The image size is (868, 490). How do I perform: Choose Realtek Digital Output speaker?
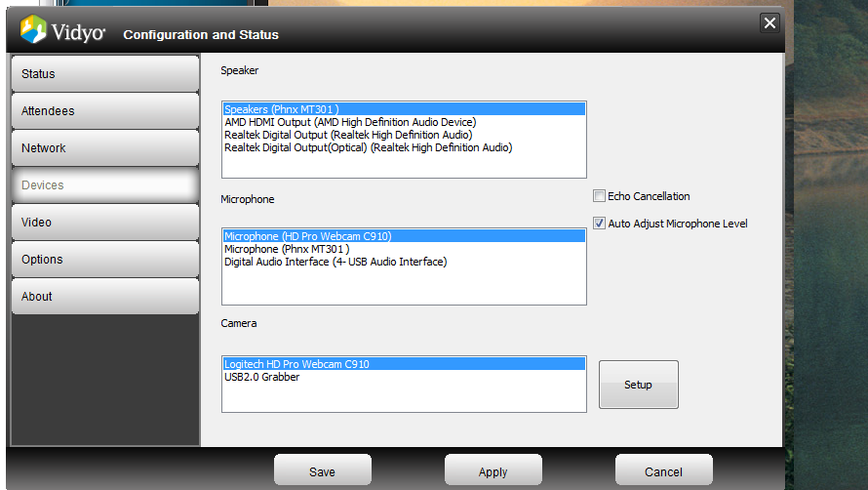[x=348, y=135]
